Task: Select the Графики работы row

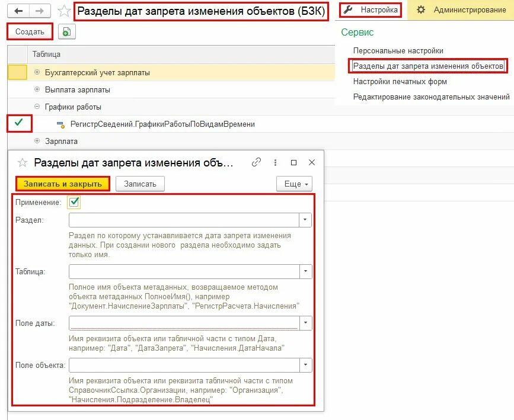Action: click(171, 107)
